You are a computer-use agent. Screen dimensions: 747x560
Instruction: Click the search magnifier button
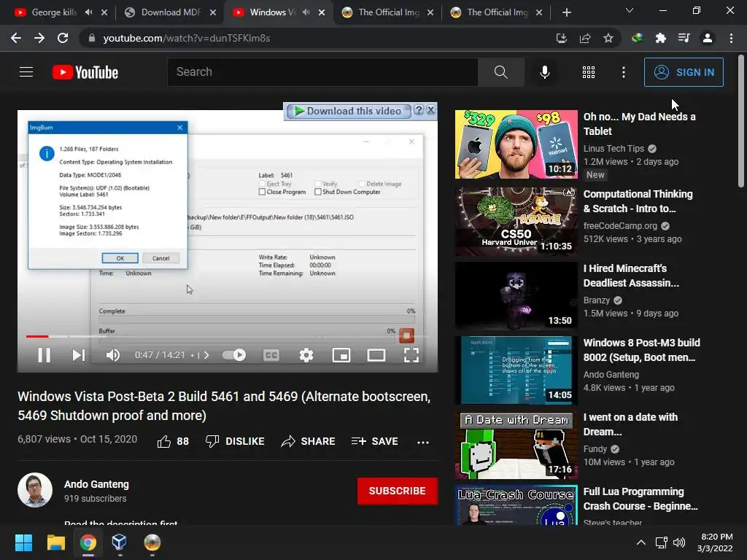click(500, 72)
